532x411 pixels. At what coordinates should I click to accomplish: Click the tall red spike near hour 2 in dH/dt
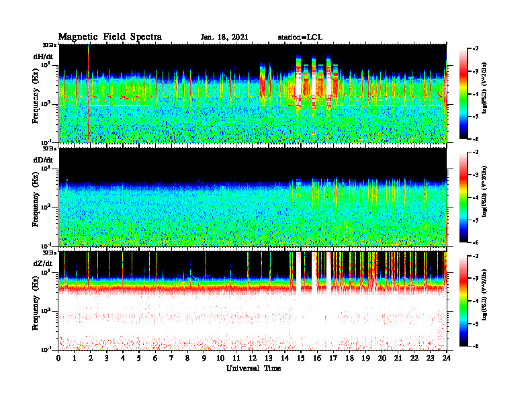[x=88, y=93]
